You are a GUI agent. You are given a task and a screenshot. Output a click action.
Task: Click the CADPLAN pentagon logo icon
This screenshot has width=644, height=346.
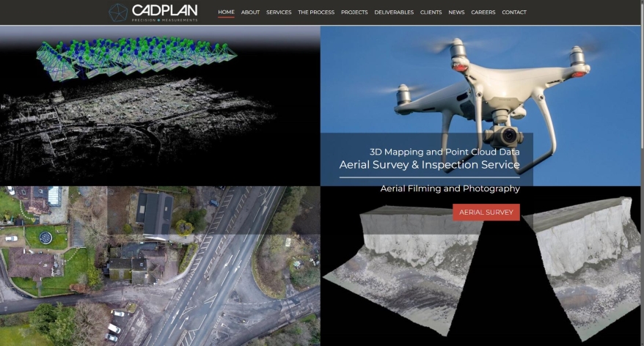pyautogui.click(x=118, y=12)
